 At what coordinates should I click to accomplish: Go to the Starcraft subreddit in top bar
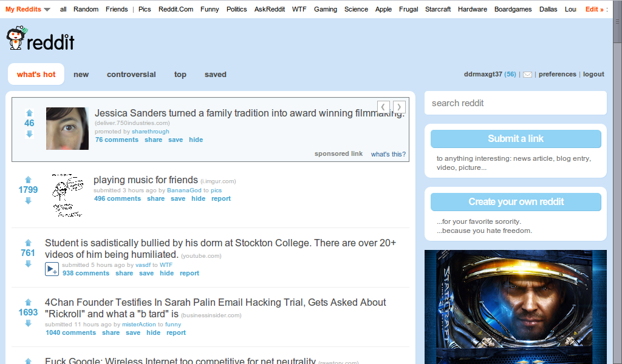(438, 9)
